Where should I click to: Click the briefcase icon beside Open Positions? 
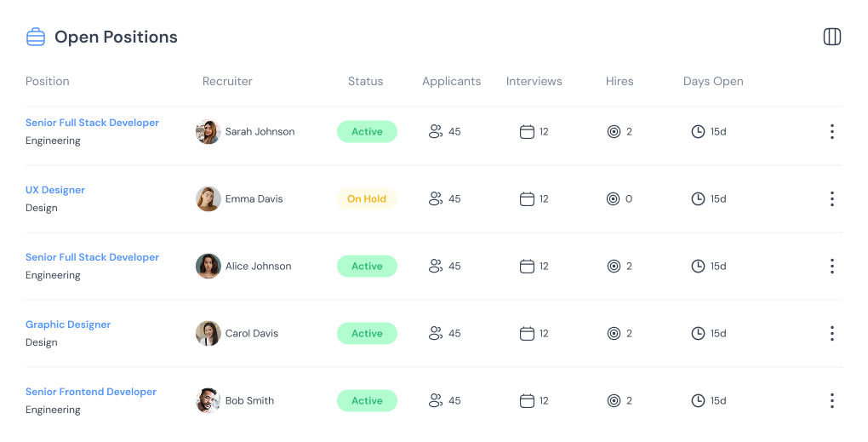(36, 37)
